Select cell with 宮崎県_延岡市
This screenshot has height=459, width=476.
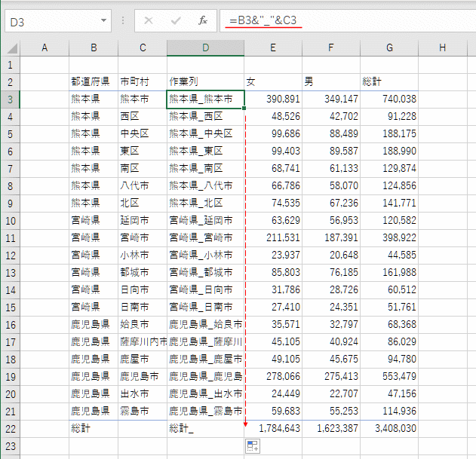point(205,221)
